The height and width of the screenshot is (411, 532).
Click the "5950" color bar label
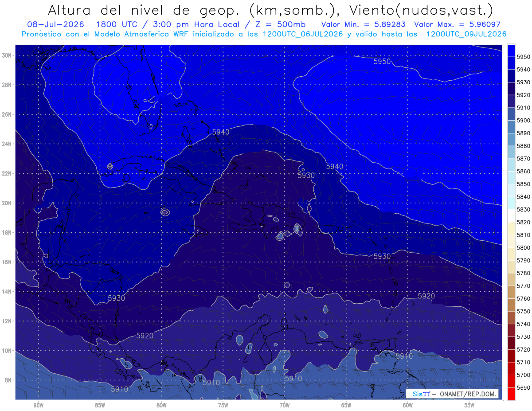(x=523, y=57)
